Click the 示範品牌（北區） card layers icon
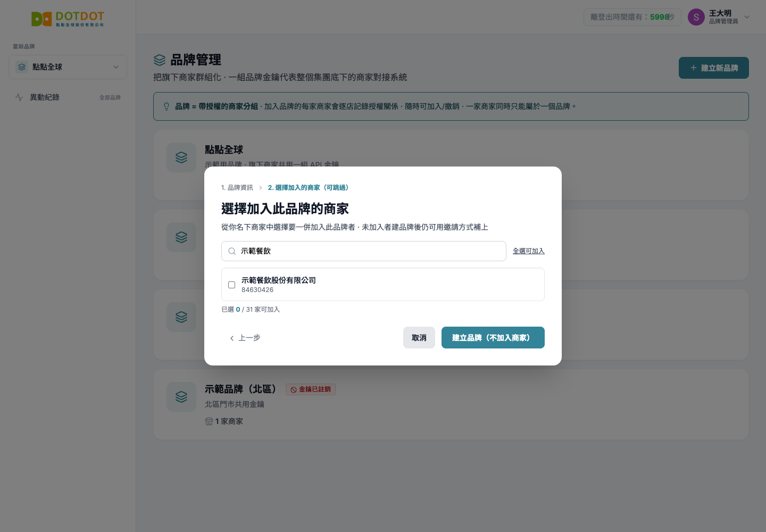Viewport: 766px width, 532px height. [x=181, y=397]
